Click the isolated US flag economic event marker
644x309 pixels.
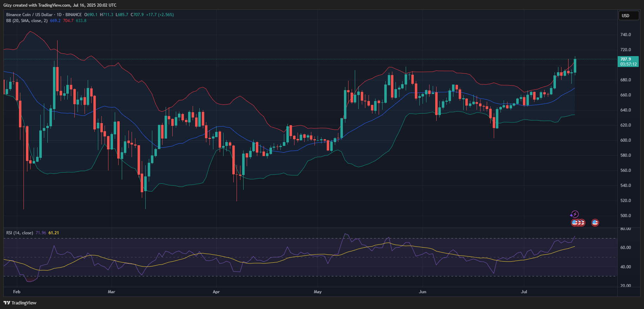pyautogui.click(x=595, y=223)
